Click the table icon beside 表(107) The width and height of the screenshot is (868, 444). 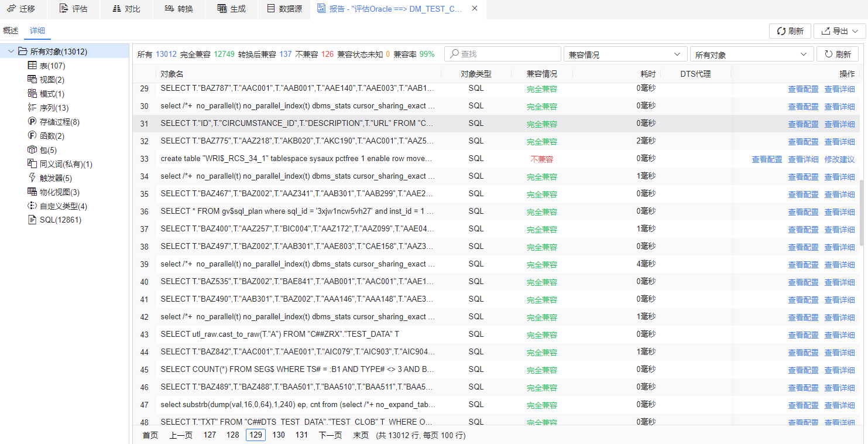pyautogui.click(x=32, y=66)
